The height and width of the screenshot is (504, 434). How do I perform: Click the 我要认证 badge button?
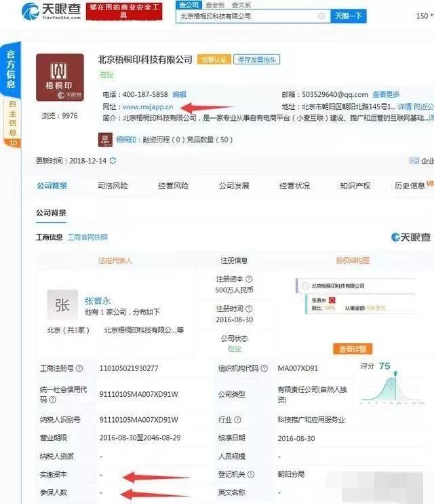click(214, 60)
